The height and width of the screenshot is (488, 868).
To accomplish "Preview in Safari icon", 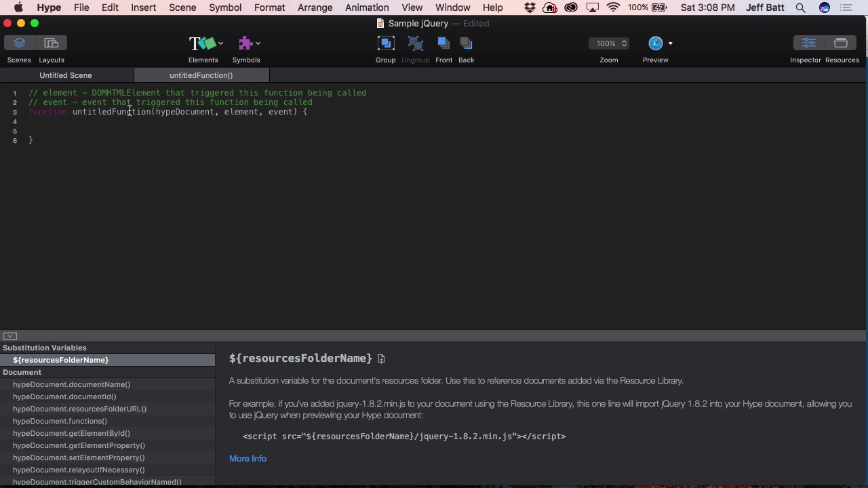I will pyautogui.click(x=656, y=43).
